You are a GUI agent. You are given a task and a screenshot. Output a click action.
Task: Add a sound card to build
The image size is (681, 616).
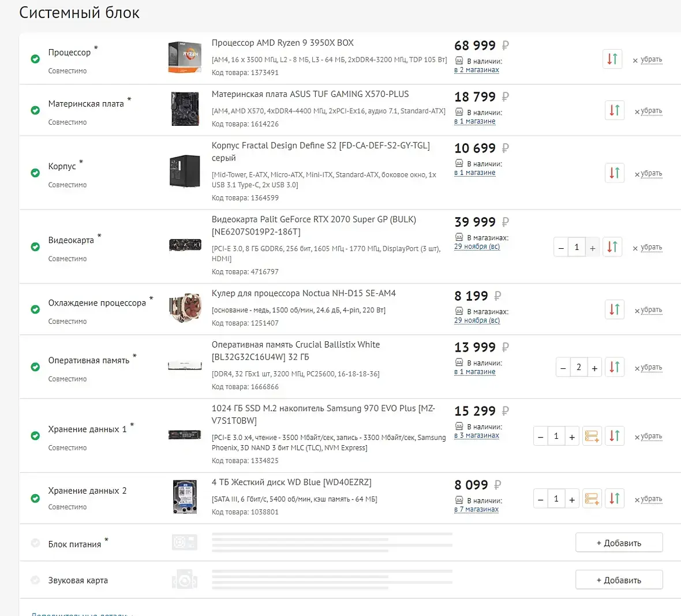coord(619,580)
